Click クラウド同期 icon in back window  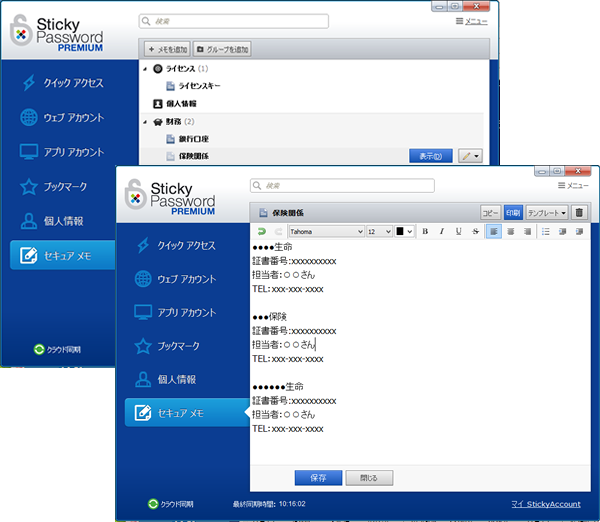(39, 349)
